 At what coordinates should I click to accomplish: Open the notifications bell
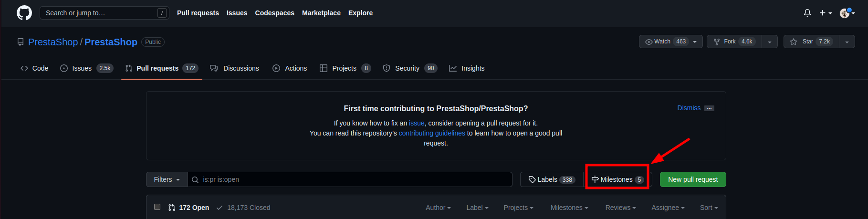click(807, 13)
